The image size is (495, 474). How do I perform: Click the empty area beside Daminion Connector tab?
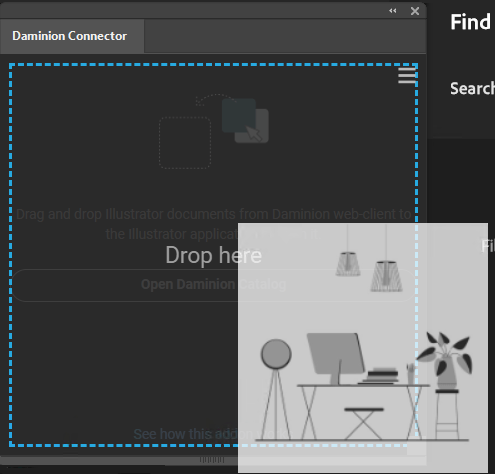tap(285, 36)
